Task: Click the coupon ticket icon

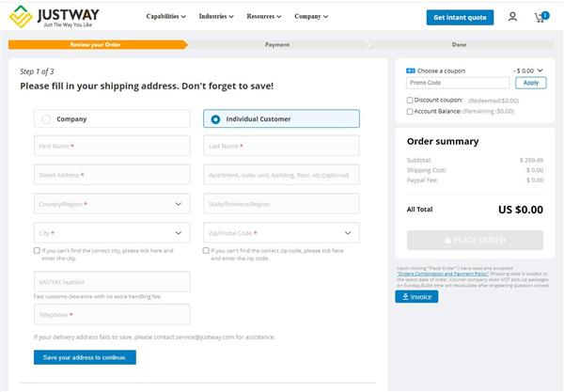Action: pos(411,71)
